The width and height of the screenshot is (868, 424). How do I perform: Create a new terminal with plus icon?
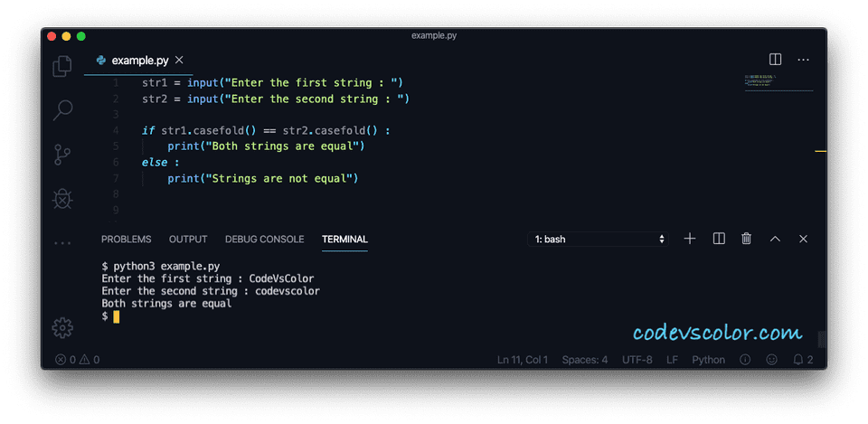point(690,239)
